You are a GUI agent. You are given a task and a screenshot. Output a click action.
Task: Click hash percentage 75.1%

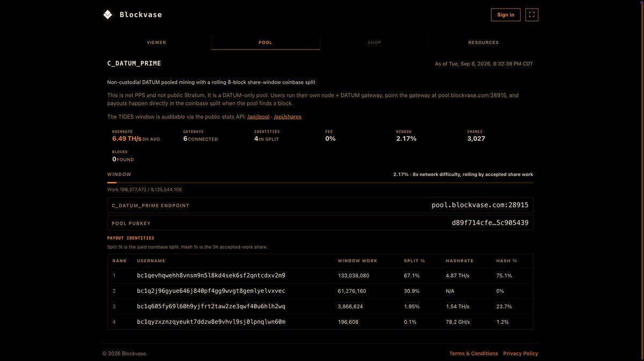click(x=504, y=276)
